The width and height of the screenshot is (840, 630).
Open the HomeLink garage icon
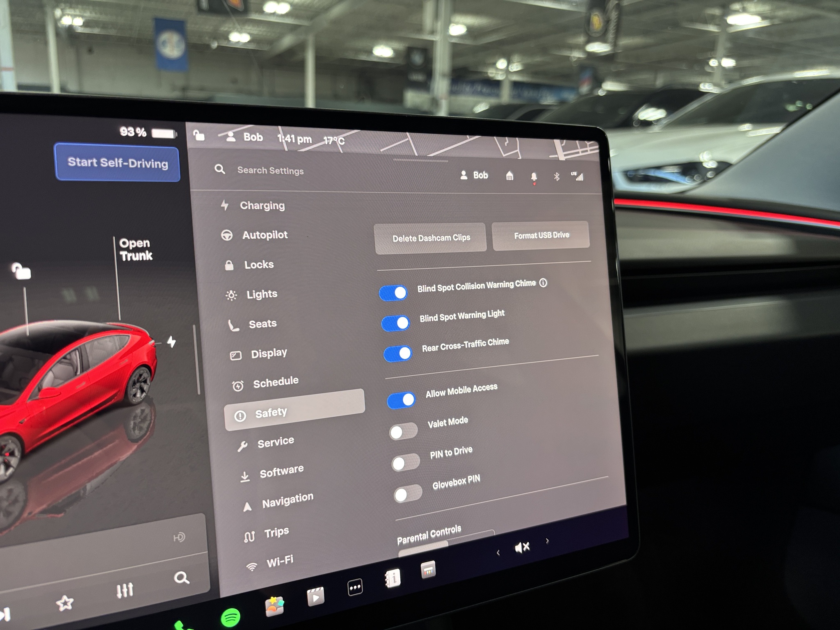(x=509, y=176)
